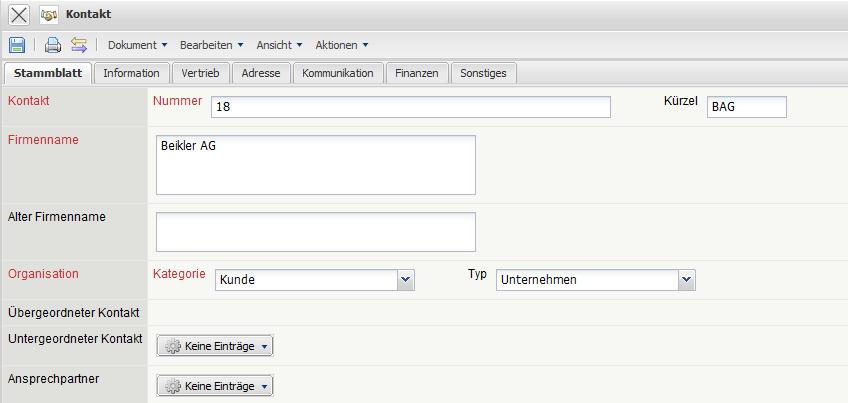Click gear icon beside Untergeordneter Kontakt
This screenshot has width=848, height=403.
173,346
